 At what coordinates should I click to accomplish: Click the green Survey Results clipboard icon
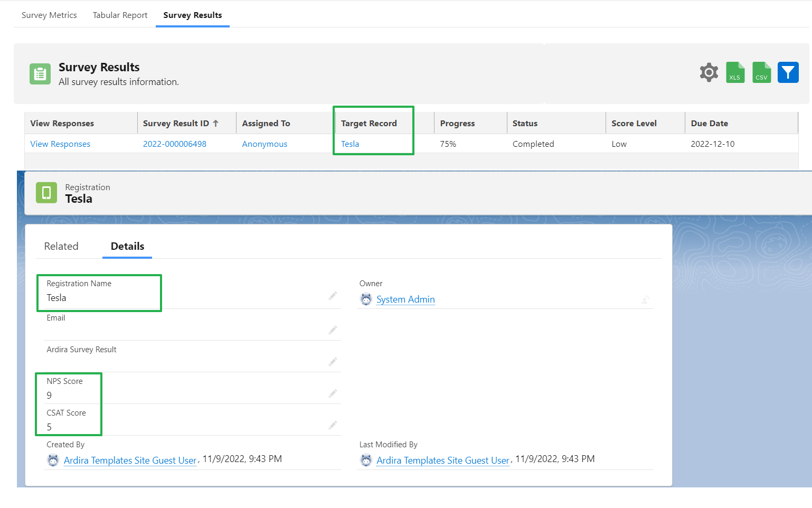tap(40, 73)
